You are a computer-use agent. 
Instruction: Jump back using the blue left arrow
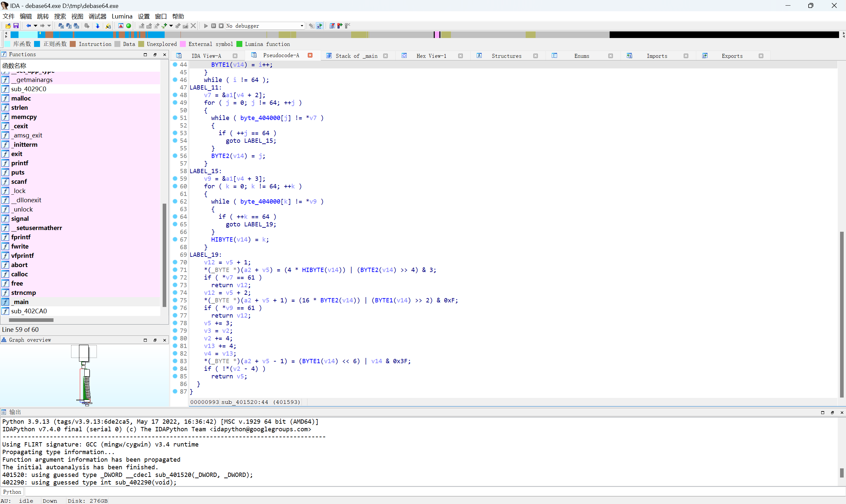coord(28,26)
